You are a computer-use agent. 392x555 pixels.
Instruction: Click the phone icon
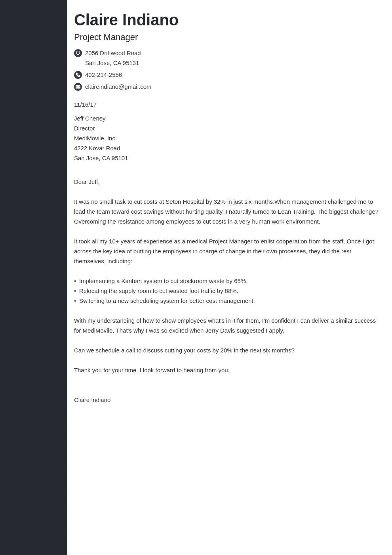point(78,75)
